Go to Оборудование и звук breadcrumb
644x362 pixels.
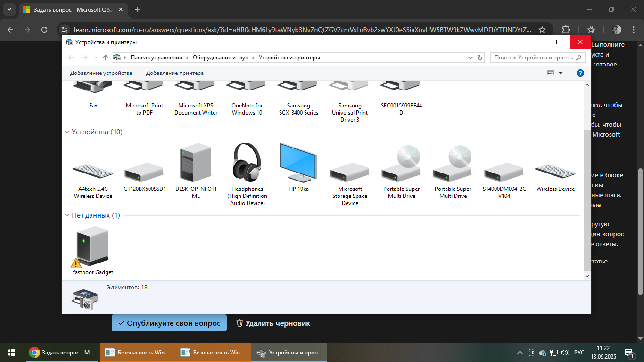[220, 58]
